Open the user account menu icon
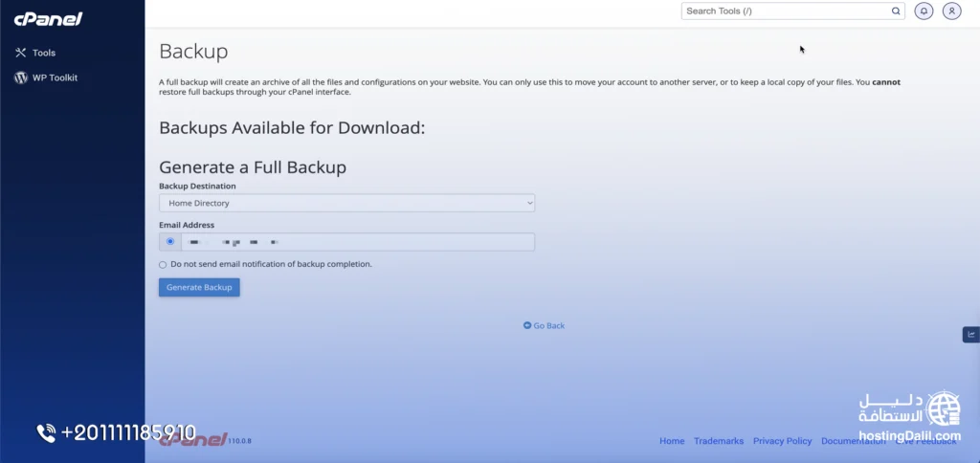This screenshot has height=463, width=980. (952, 11)
